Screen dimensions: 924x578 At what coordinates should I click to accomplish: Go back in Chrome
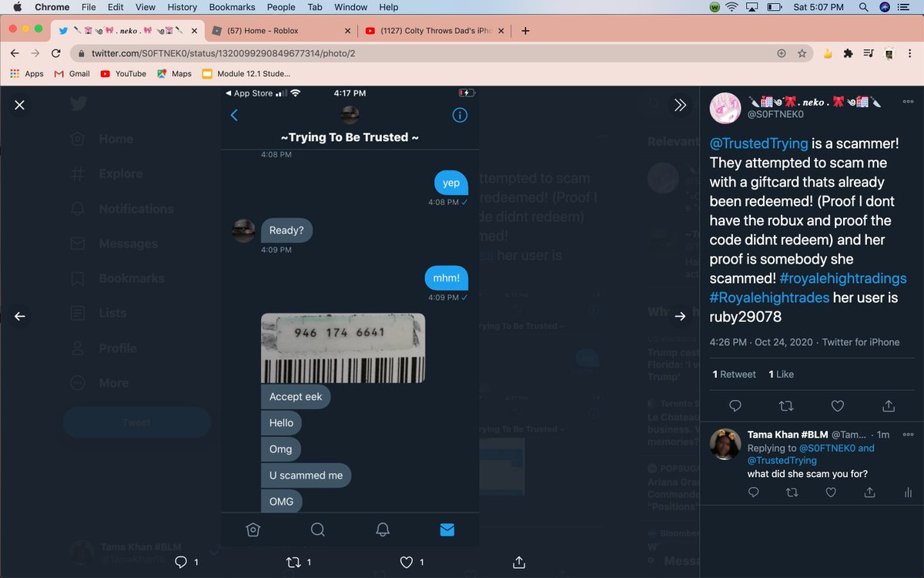click(15, 53)
